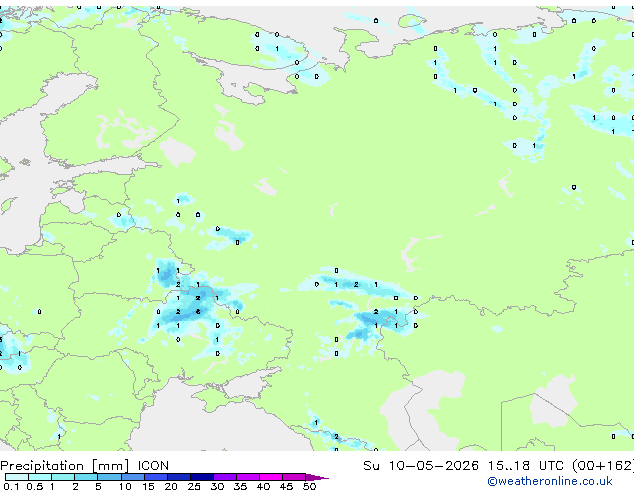
Task: Pick the 15–20 mm legend swatch
Action: 156,477
